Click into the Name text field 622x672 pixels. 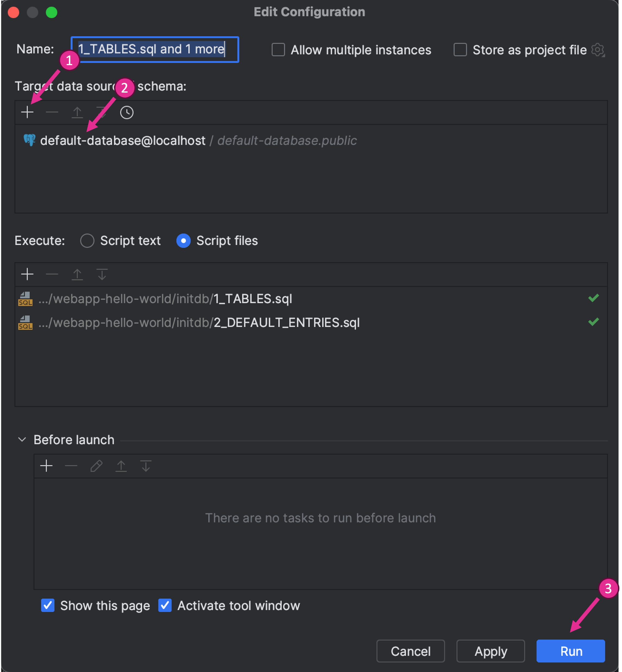click(x=155, y=49)
